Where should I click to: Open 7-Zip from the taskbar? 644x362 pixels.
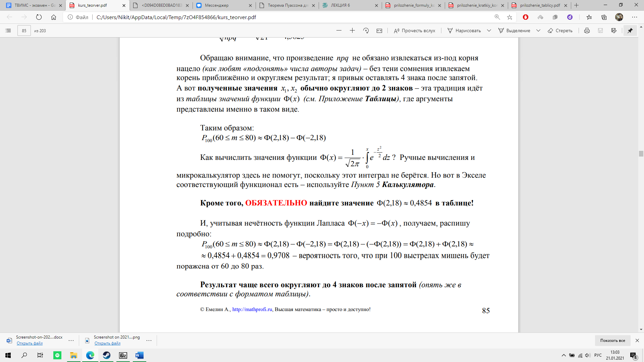pyautogui.click(x=123, y=355)
